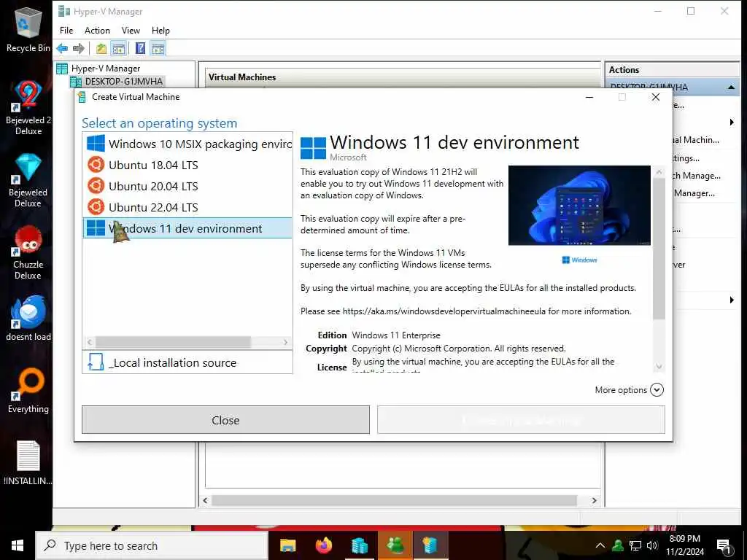Image resolution: width=747 pixels, height=560 pixels.
Task: Open the !INSTALLIN text file on desktop
Action: click(x=28, y=463)
